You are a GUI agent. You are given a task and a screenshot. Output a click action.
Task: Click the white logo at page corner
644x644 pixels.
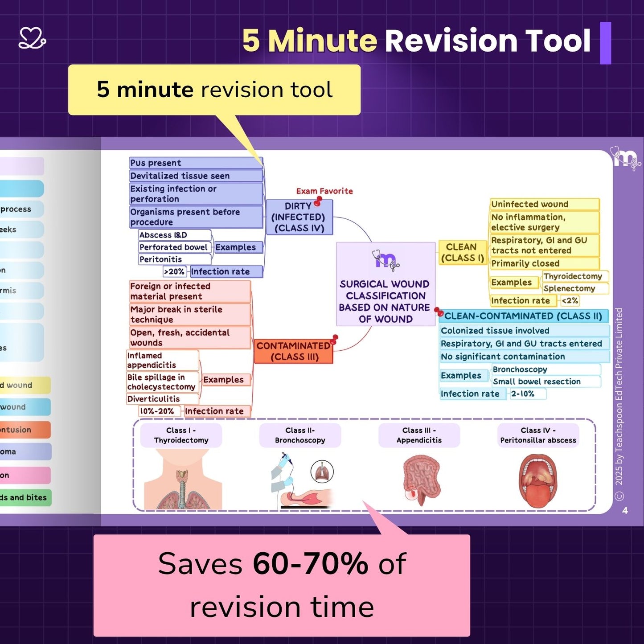click(625, 159)
